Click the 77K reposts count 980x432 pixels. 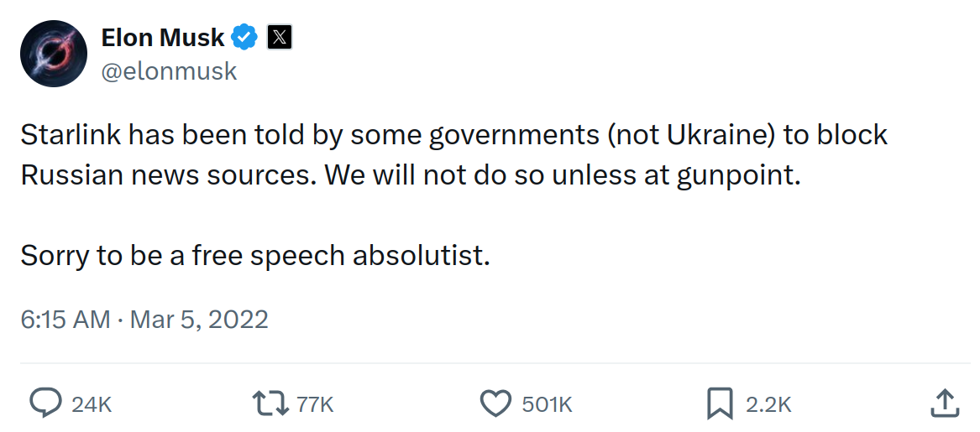point(316,405)
